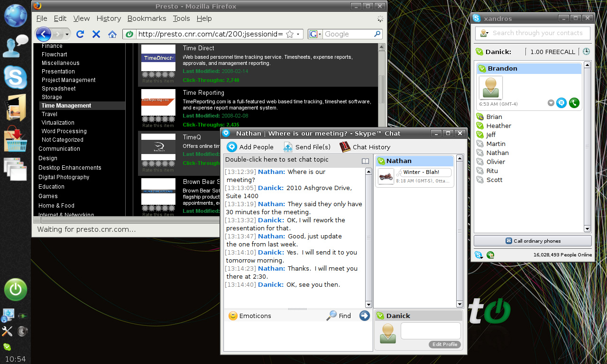Select contact Brian in Skype list
This screenshot has width=607, height=364.
494,117
